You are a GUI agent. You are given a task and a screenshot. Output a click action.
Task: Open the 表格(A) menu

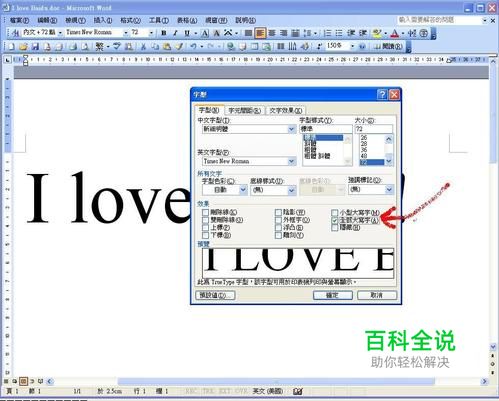(187, 20)
